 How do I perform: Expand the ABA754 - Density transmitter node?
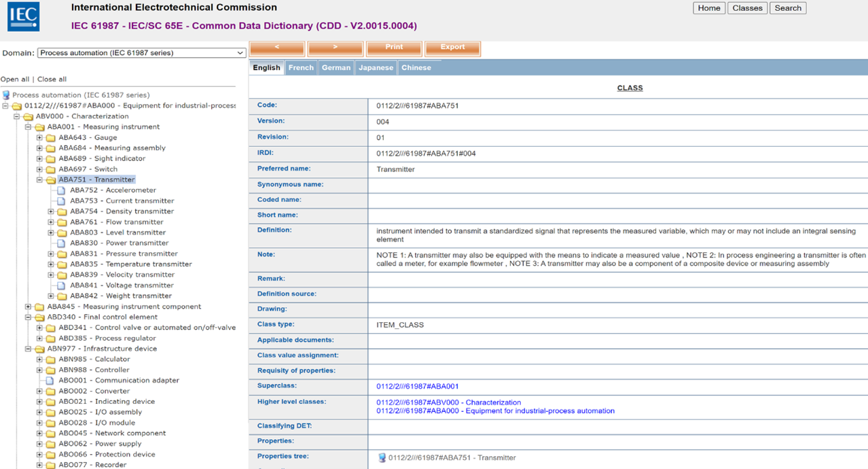[51, 211]
